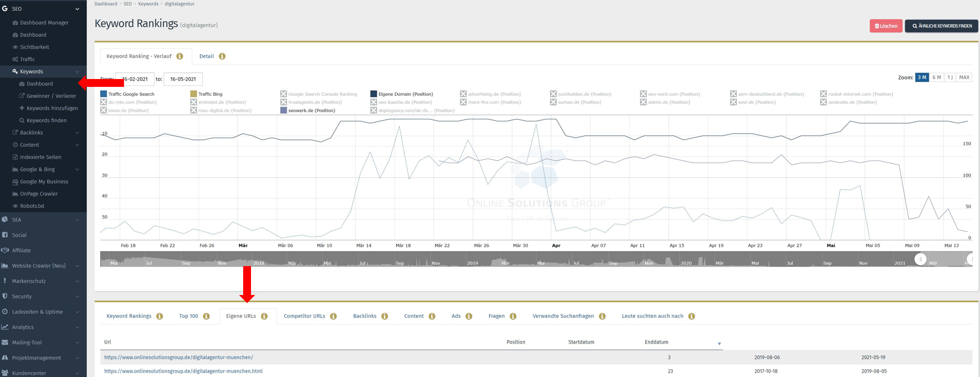Sort by the Enddatum column arrow
Image resolution: width=980 pixels, height=377 pixels.
tap(719, 344)
